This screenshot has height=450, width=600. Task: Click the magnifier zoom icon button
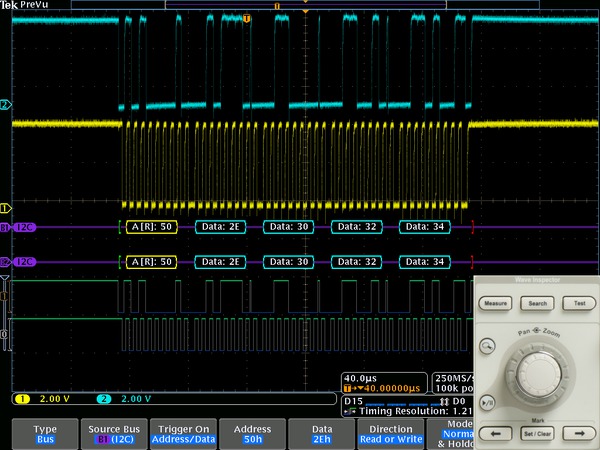tap(487, 346)
